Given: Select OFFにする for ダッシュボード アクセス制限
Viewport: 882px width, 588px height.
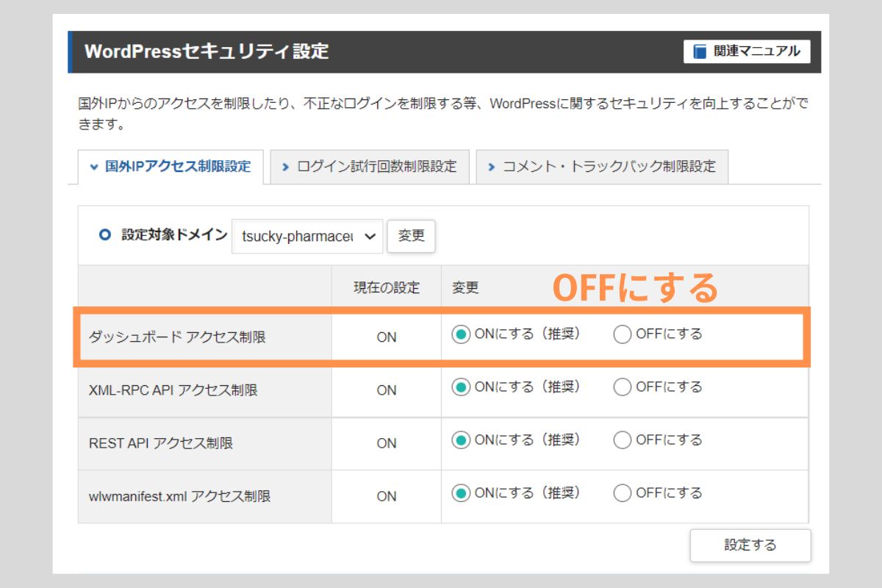Looking at the screenshot, I should click(623, 335).
